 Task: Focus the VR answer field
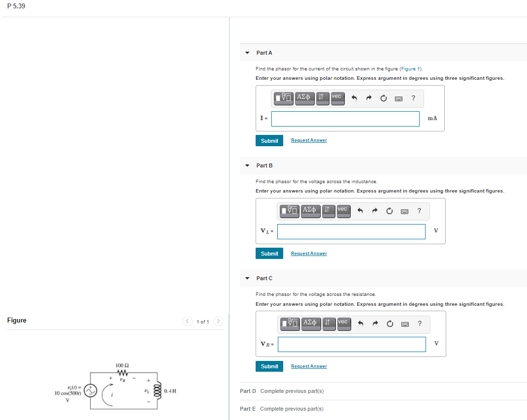pyautogui.click(x=352, y=344)
